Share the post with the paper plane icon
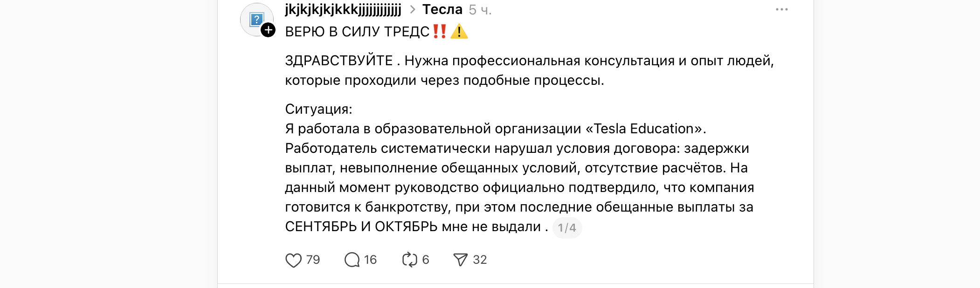Image resolution: width=980 pixels, height=288 pixels. tap(460, 260)
